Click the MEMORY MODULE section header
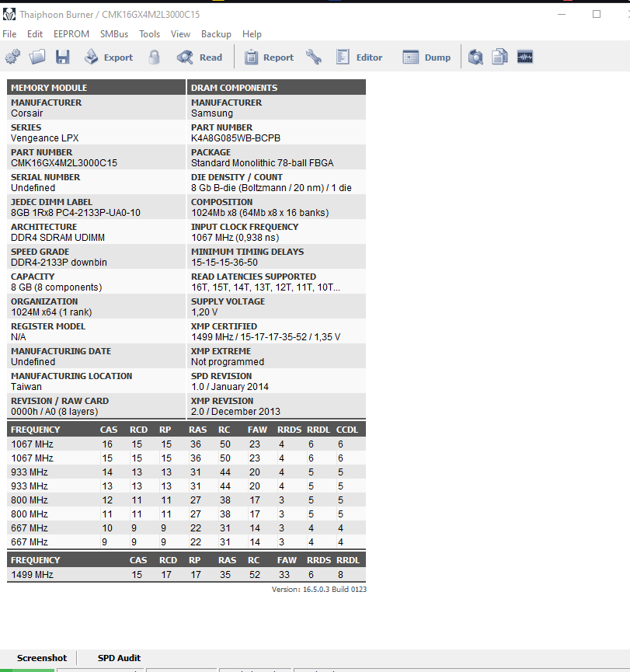This screenshot has height=672, width=630. (96, 88)
